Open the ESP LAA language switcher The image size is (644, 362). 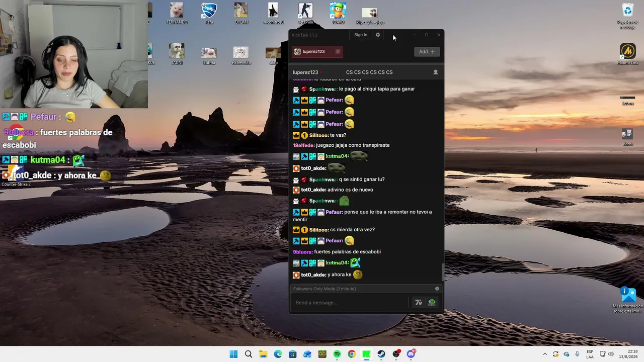click(590, 354)
